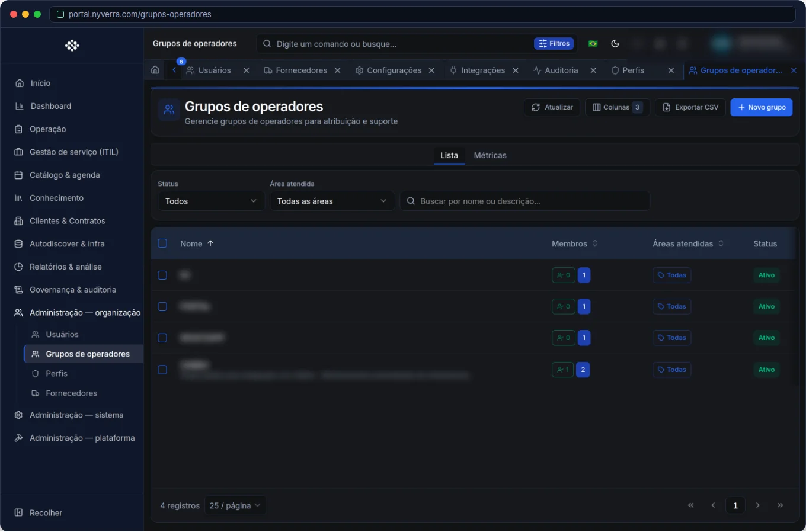This screenshot has height=532, width=806.
Task: Check the fourth group row checkbox
Action: coord(162,370)
